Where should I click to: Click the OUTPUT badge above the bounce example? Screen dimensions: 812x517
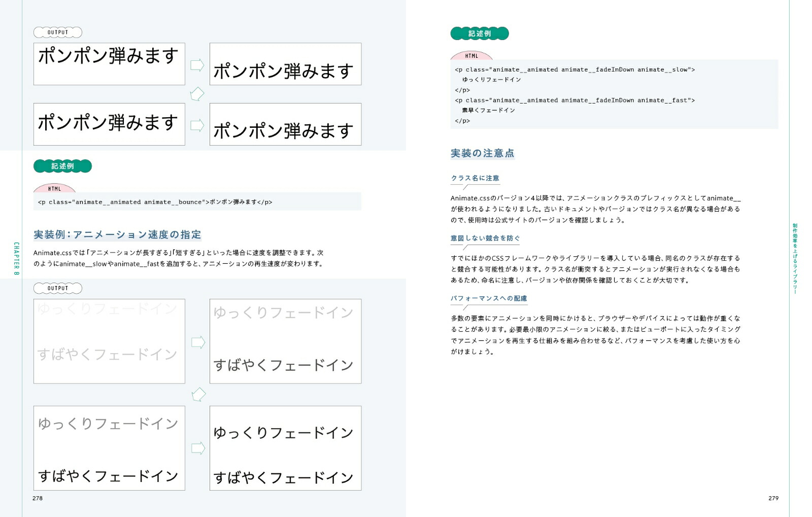tap(57, 32)
